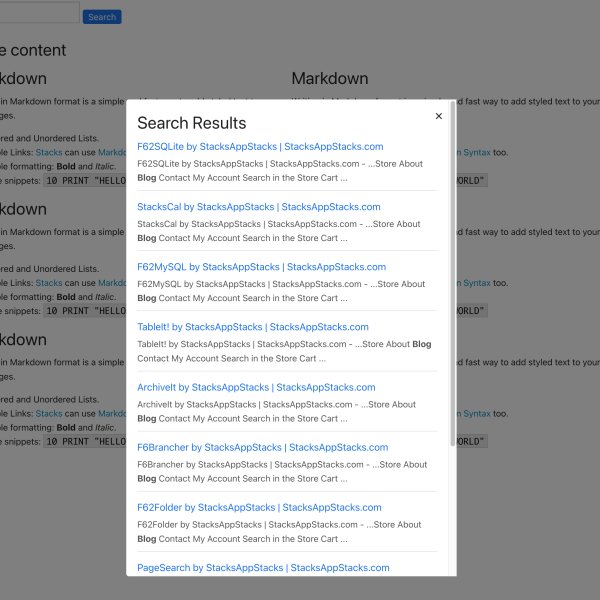Open the TableIt! by StacksAppStacks result
The image size is (600, 600).
click(x=252, y=327)
